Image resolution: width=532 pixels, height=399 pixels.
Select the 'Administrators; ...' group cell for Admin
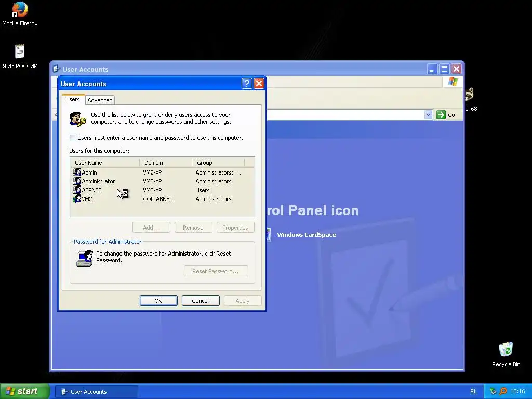(218, 172)
